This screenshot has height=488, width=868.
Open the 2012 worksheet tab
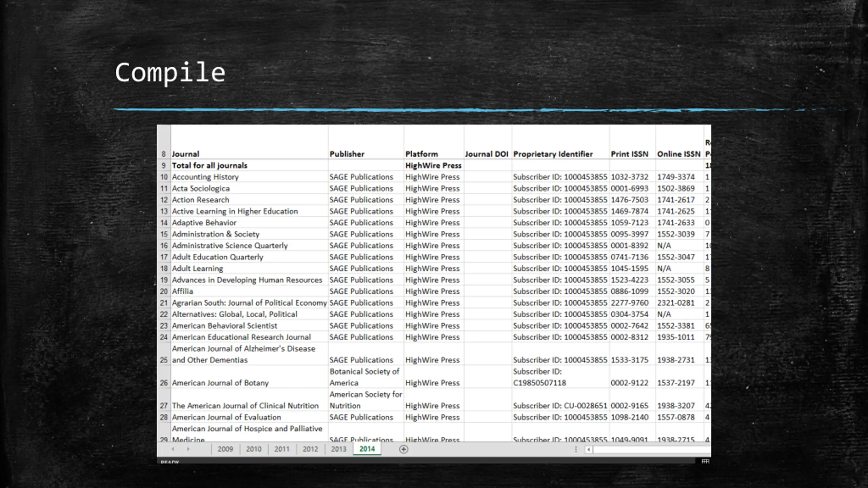310,449
